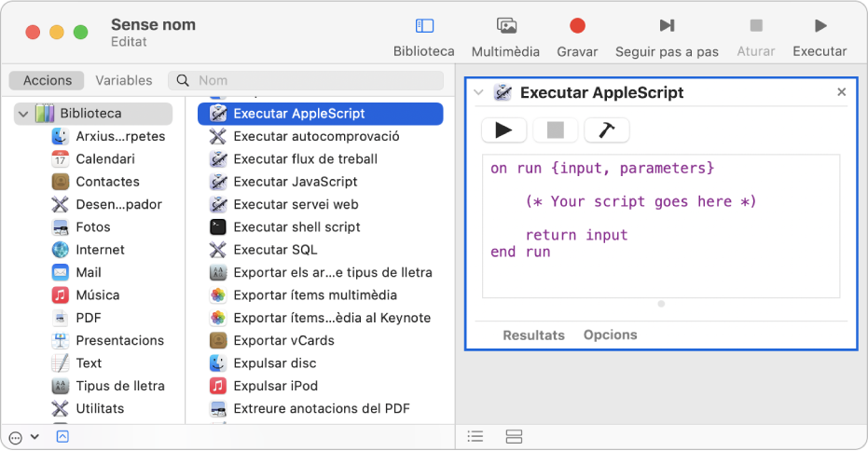
Task: Toggle the Biblioteca sidebar toolbar icon
Action: pos(424,27)
